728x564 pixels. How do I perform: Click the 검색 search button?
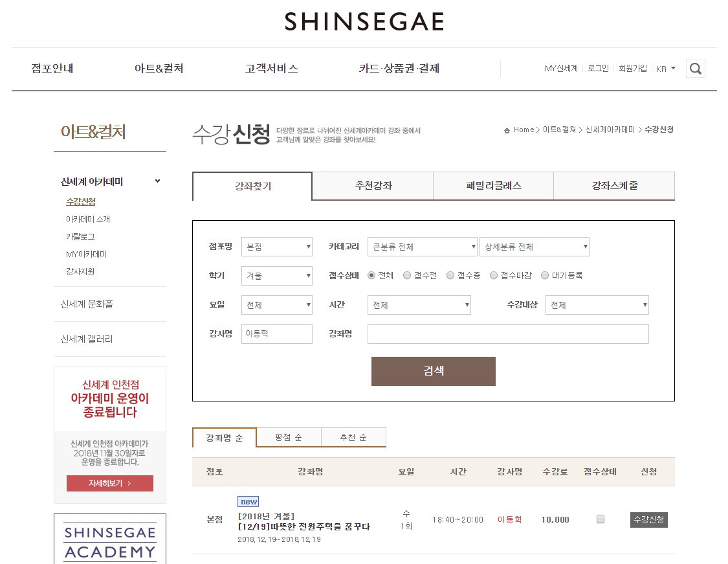tap(433, 371)
